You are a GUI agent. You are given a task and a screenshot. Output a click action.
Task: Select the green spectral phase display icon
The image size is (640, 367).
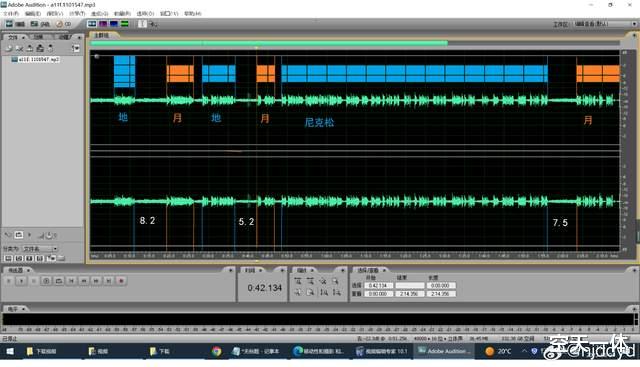pos(124,24)
